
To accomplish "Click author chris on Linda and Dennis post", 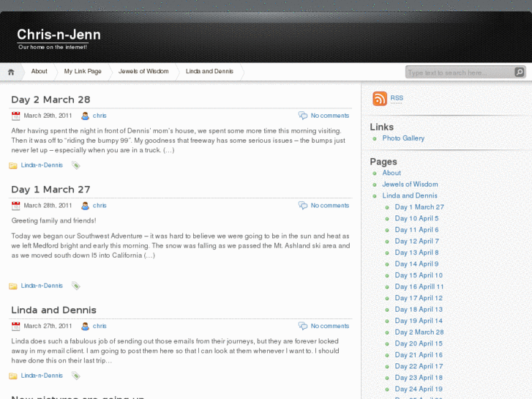I will 100,327.
